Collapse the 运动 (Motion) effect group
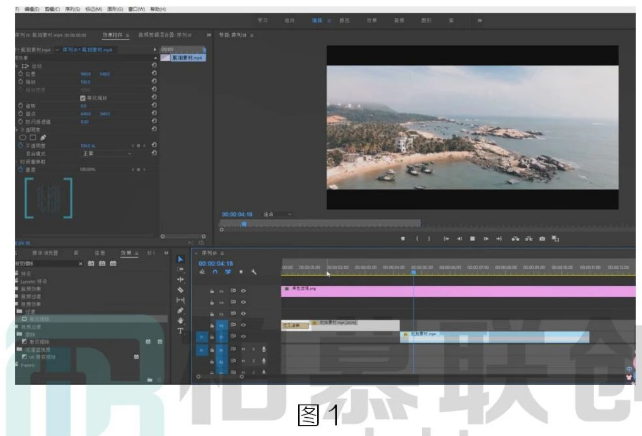The height and width of the screenshot is (436, 642). click(x=17, y=66)
